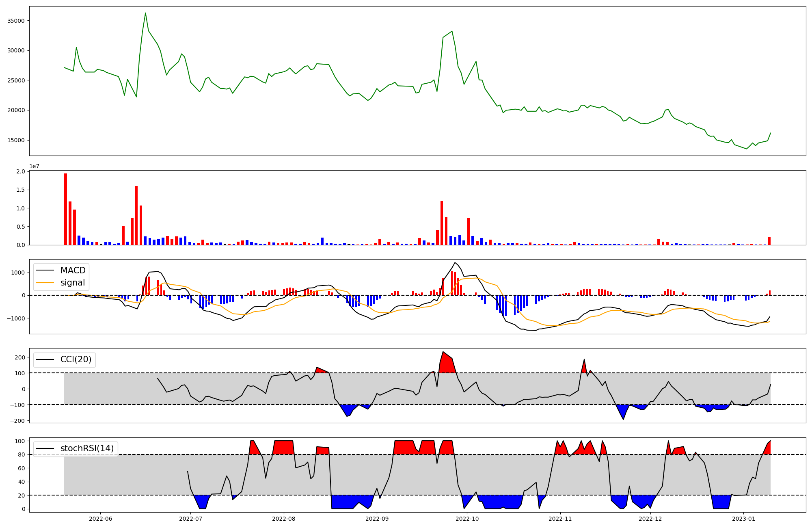Viewport: 812px width, 528px height.
Task: Click the 35000 price axis tick label
Action: (16, 21)
